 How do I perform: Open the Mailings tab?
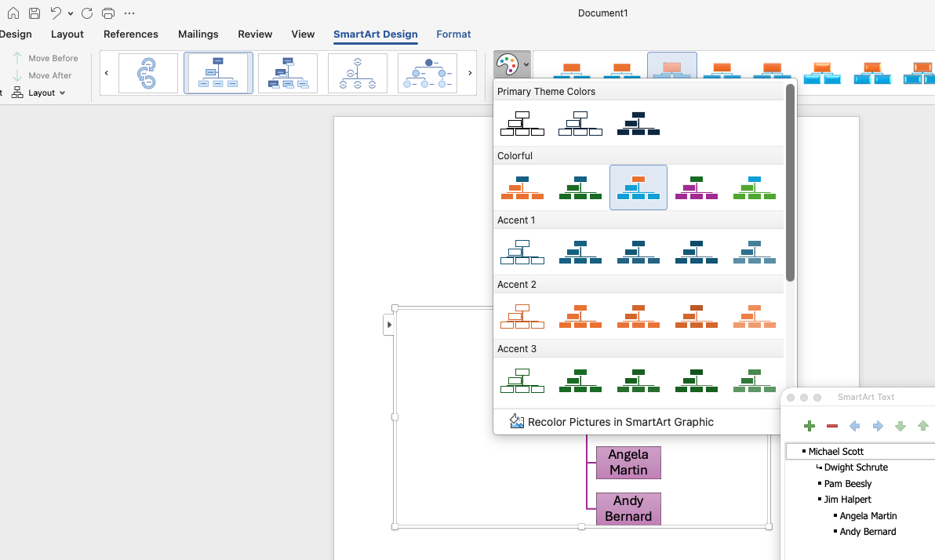pos(198,34)
